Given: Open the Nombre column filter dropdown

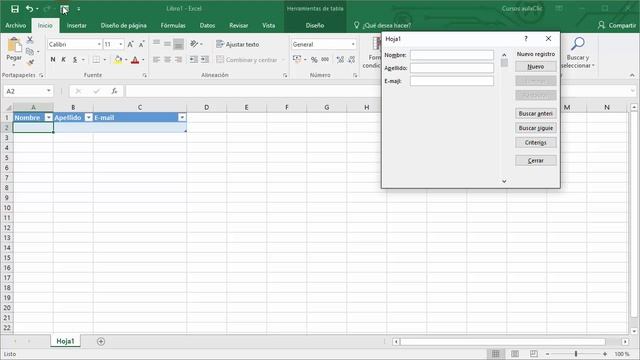Looking at the screenshot, I should pos(49,118).
